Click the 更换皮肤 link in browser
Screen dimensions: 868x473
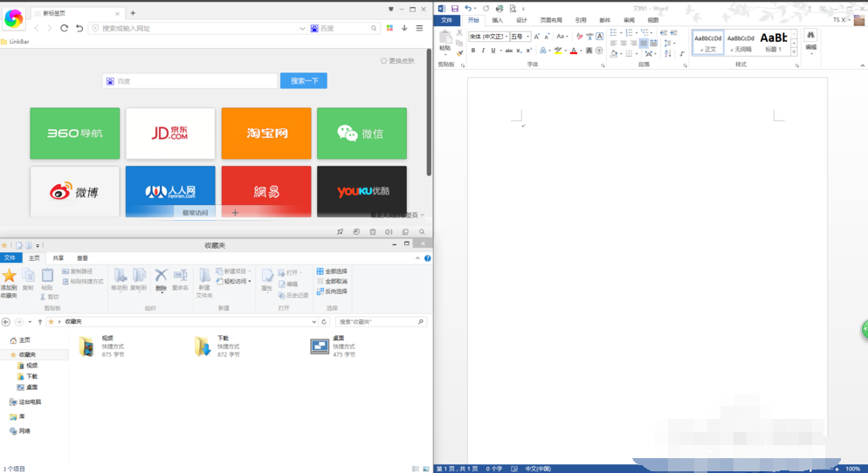pos(397,61)
